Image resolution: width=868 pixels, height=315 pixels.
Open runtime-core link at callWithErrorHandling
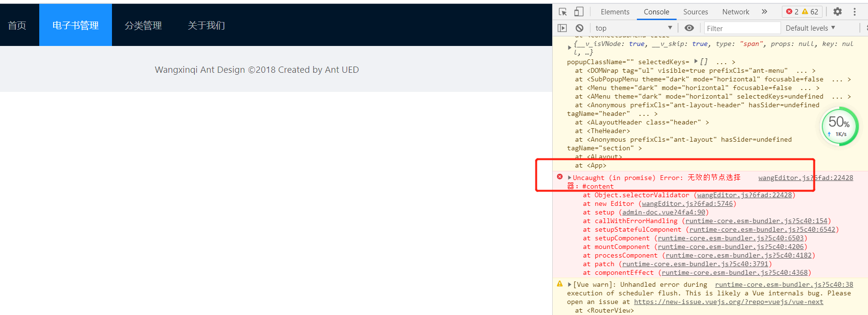click(x=756, y=221)
